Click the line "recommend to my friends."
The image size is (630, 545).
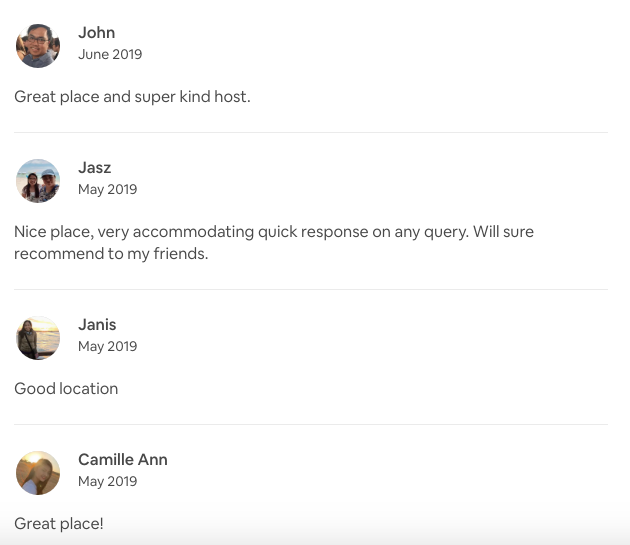(x=111, y=254)
